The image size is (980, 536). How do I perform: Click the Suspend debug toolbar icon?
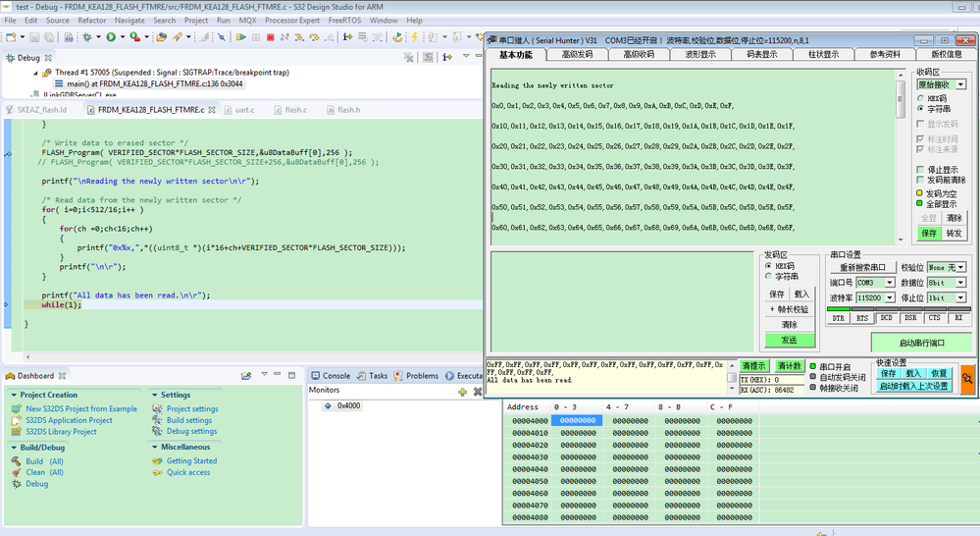coord(256,37)
